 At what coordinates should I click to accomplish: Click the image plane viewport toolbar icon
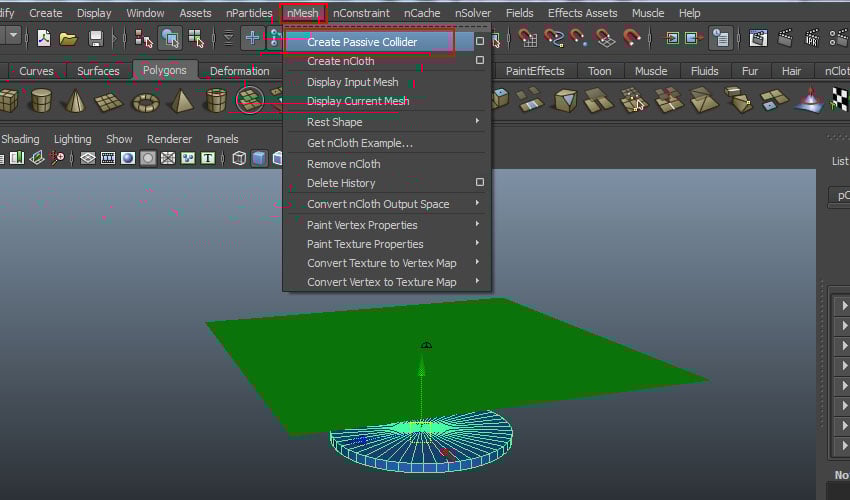point(37,158)
